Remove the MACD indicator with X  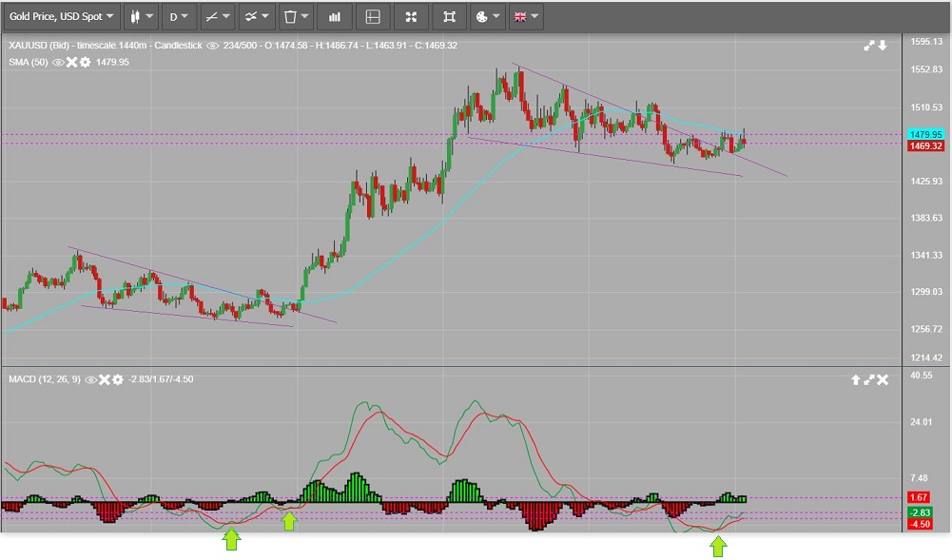(105, 379)
